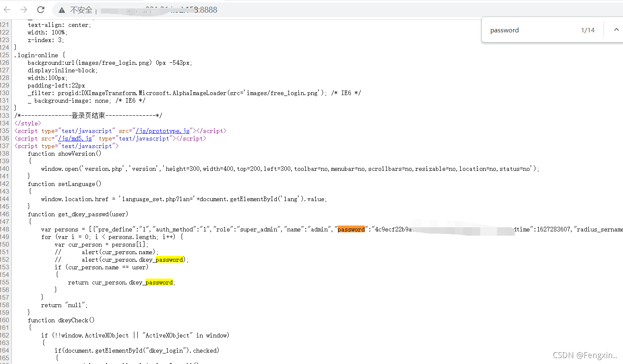Select the window.location.href language_set.php line
This screenshot has width=623, height=364.
[x=184, y=199]
